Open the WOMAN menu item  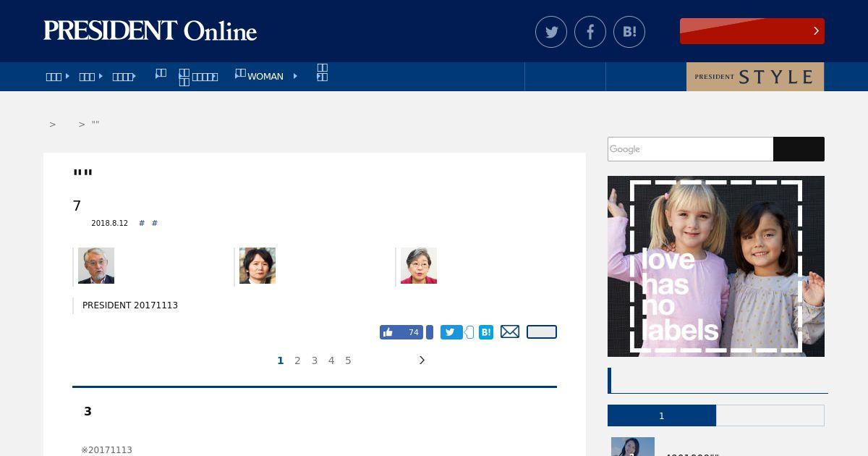pyautogui.click(x=265, y=76)
